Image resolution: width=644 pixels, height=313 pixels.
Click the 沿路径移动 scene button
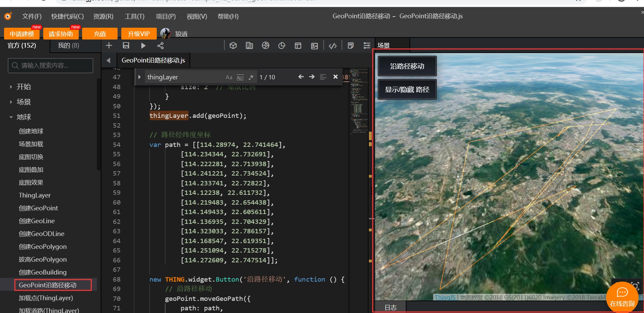click(x=407, y=66)
